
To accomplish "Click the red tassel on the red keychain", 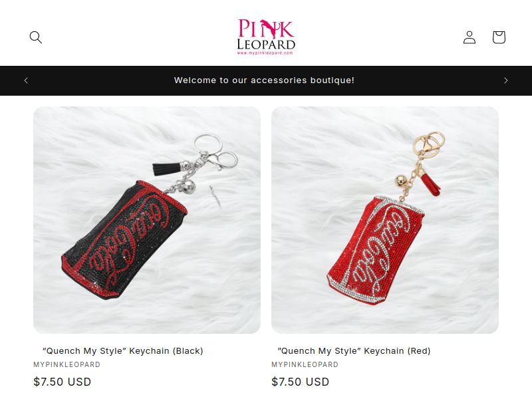I will 430,184.
